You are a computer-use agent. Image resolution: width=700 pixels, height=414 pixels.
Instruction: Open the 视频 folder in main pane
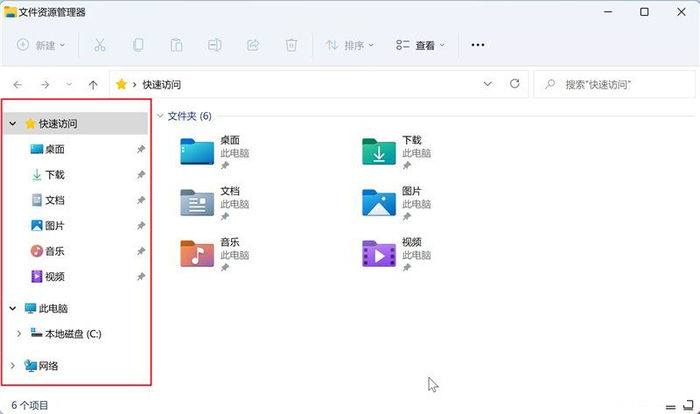(x=380, y=254)
